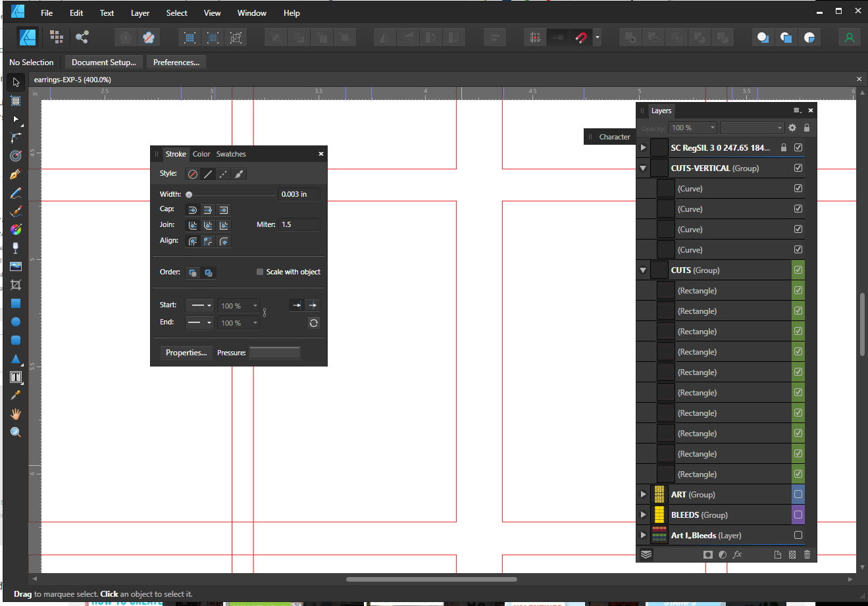Image resolution: width=868 pixels, height=606 pixels.
Task: Switch to the Swatches tab
Action: point(231,154)
